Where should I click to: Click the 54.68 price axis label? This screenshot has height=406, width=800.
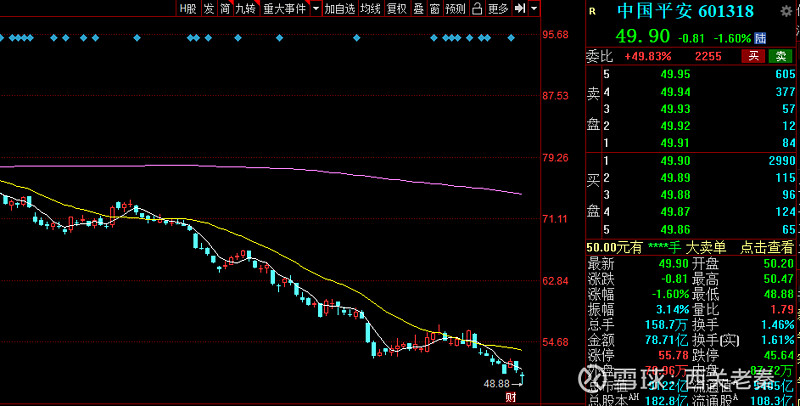coord(556,341)
